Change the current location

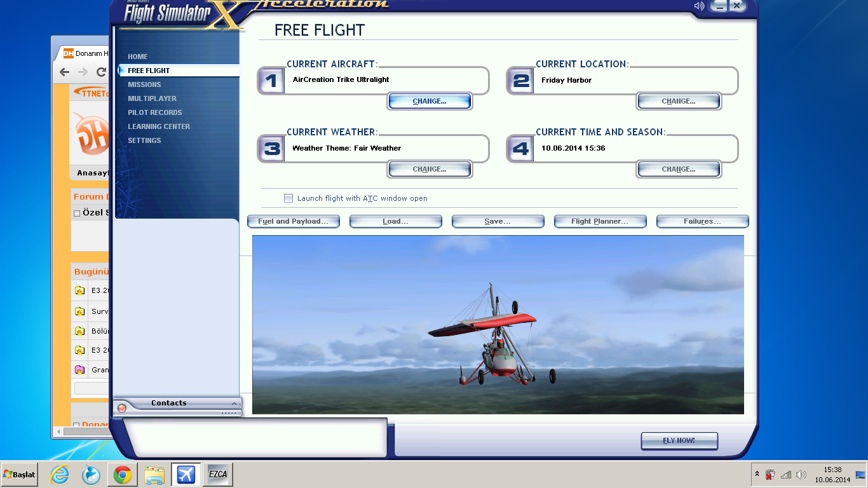pyautogui.click(x=679, y=101)
